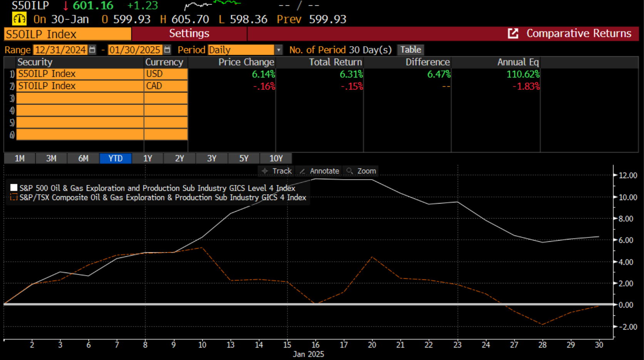Toggle the S&P/TSX Composite legend series
The image size is (644, 360).
click(14, 197)
